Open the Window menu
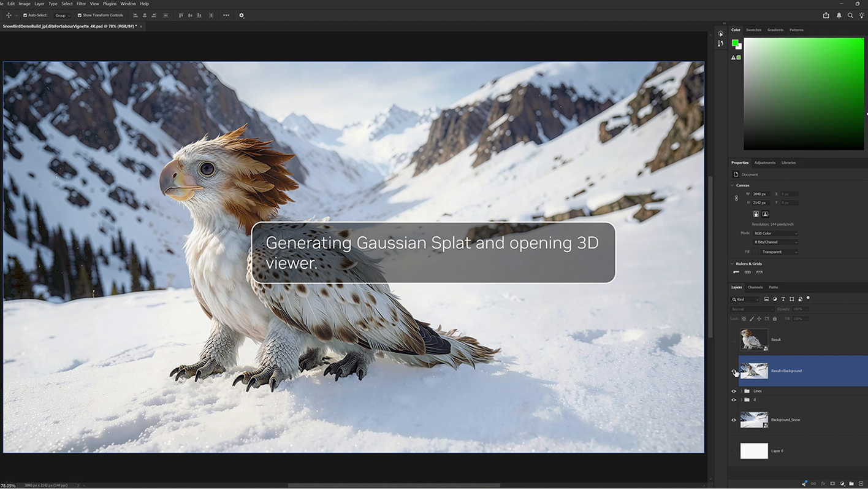This screenshot has height=489, width=868. click(128, 4)
